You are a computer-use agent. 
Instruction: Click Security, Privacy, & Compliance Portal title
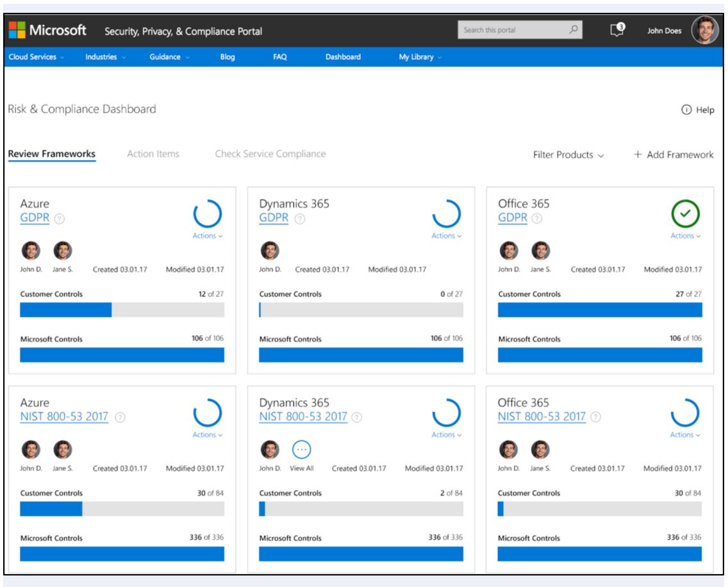point(183,31)
